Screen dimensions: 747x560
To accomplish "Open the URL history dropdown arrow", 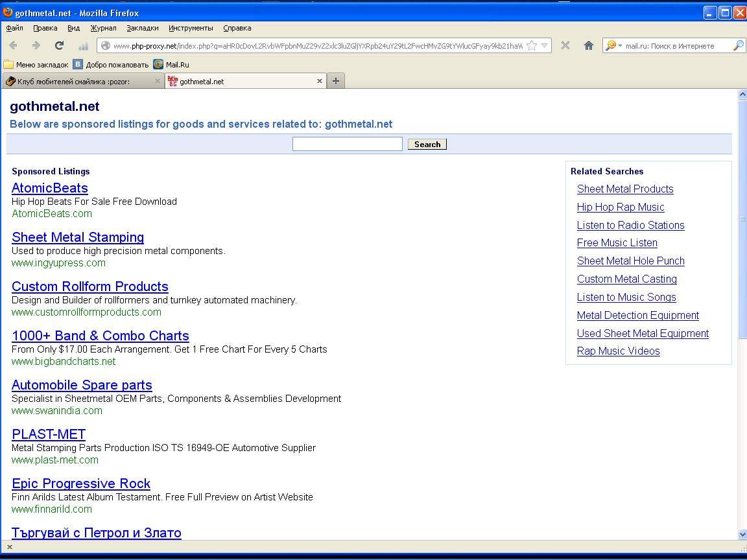I will (x=544, y=46).
